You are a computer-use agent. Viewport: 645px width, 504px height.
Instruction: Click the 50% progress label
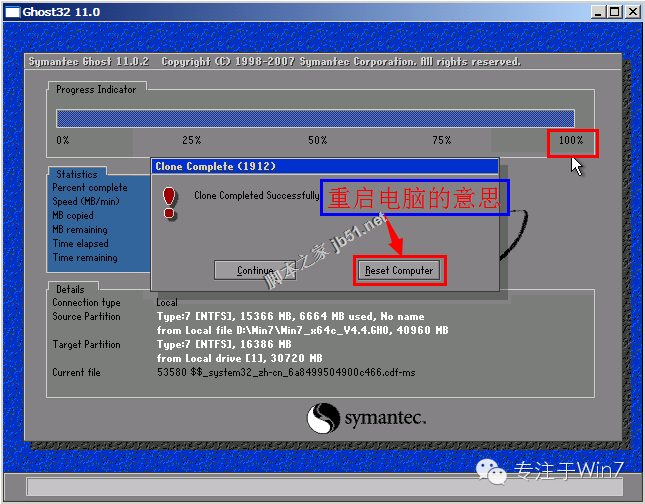(x=318, y=140)
